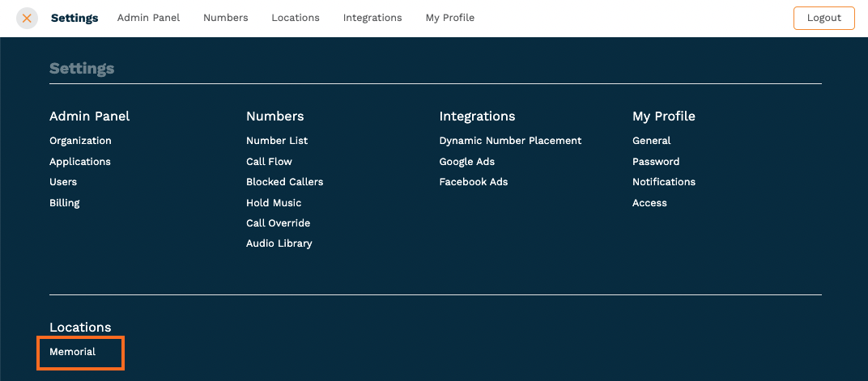
Task: Open Applications under Admin Panel
Action: (x=79, y=162)
